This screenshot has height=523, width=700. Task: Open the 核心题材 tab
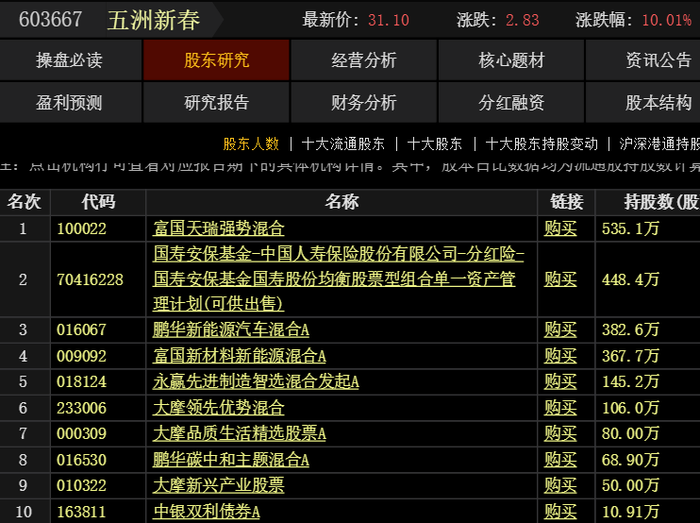point(511,60)
